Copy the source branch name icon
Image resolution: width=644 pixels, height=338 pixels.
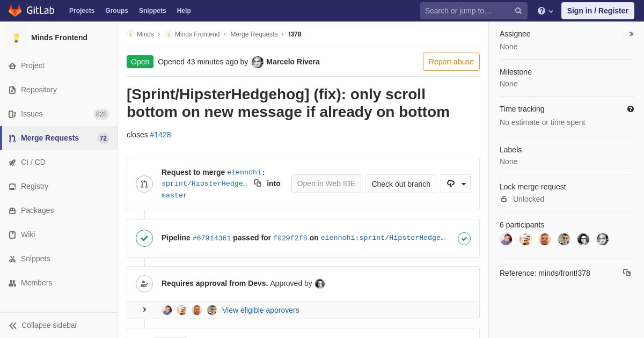[x=258, y=183]
